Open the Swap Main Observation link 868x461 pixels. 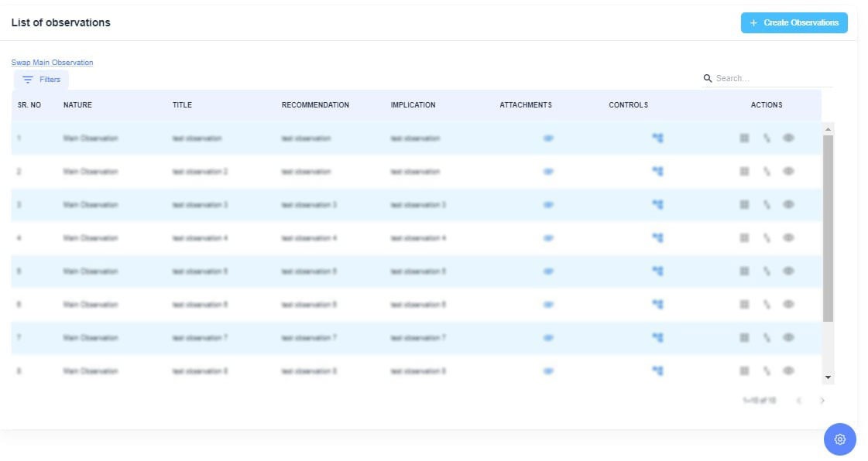pyautogui.click(x=52, y=62)
